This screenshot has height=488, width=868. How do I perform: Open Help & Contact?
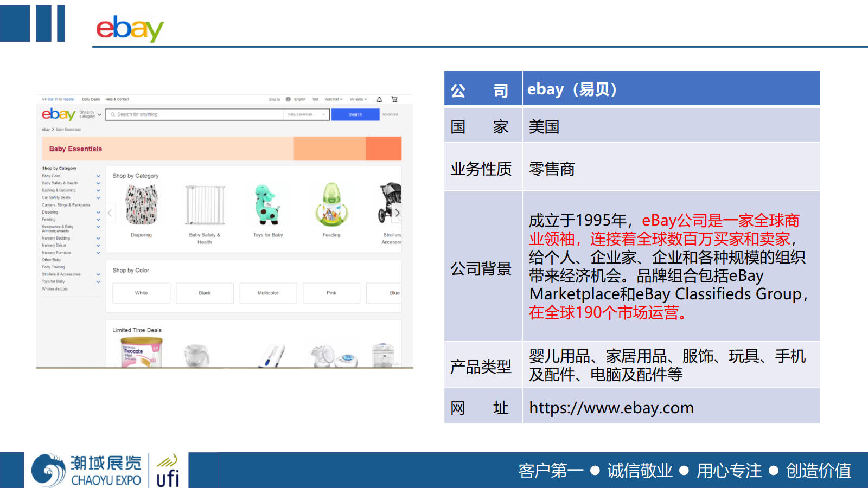(117, 99)
